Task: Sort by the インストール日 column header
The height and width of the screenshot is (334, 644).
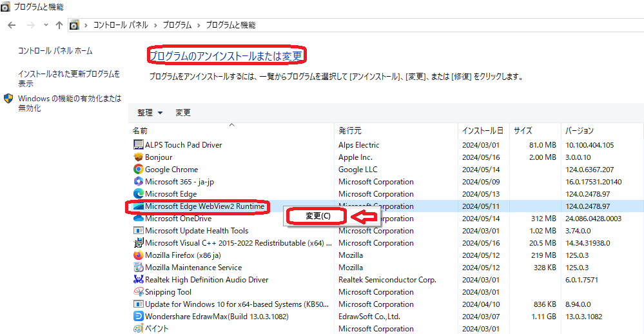Action: pos(484,131)
